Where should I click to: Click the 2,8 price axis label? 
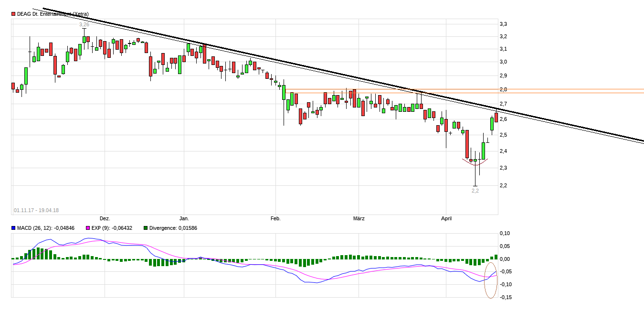pos(503,90)
